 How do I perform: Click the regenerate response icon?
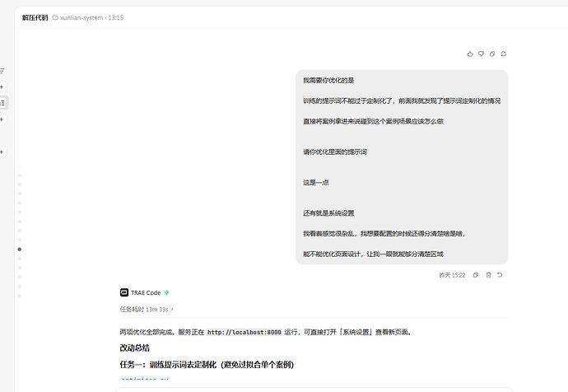coord(504,54)
